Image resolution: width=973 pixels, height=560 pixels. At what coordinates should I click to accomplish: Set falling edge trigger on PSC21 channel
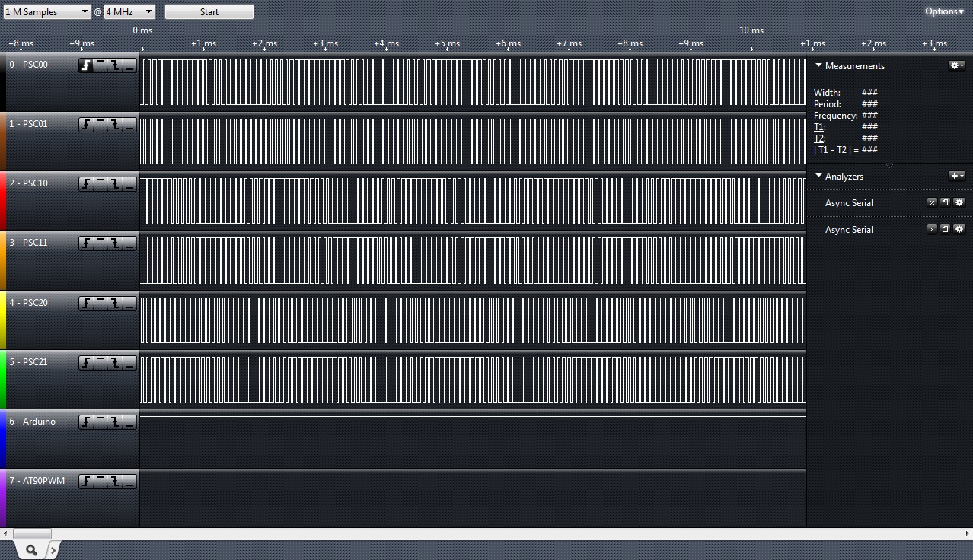click(x=115, y=363)
